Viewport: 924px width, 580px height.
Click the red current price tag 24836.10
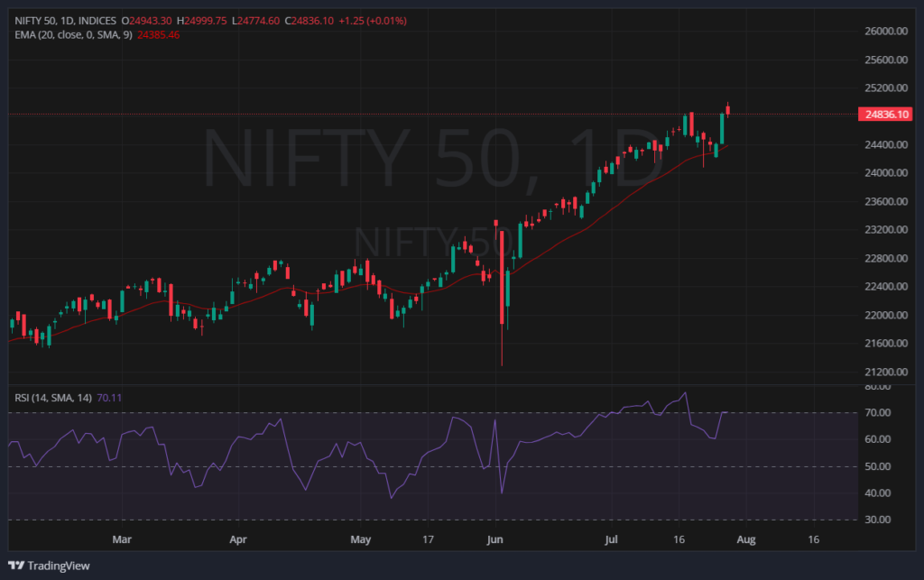pos(885,115)
